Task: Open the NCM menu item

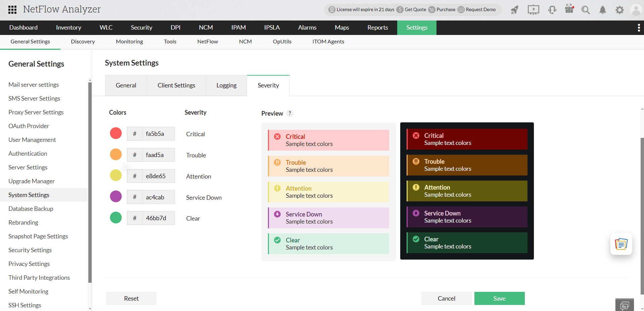Action: coord(206,28)
